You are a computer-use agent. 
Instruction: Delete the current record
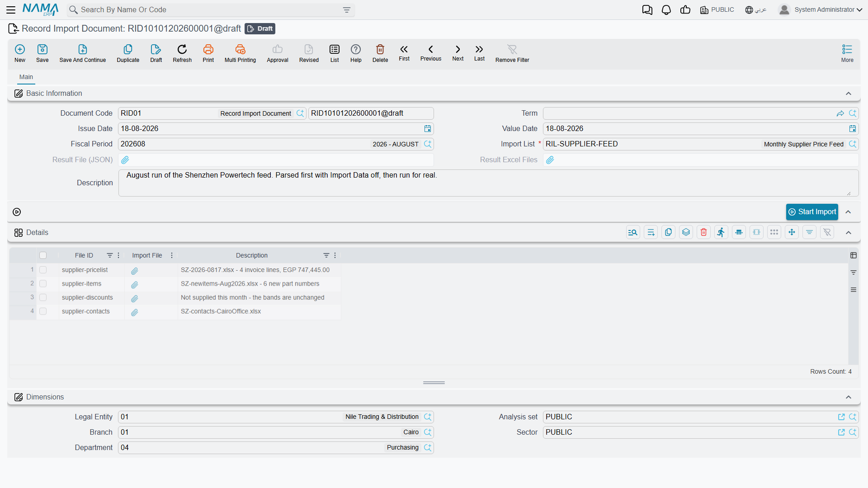click(x=380, y=53)
